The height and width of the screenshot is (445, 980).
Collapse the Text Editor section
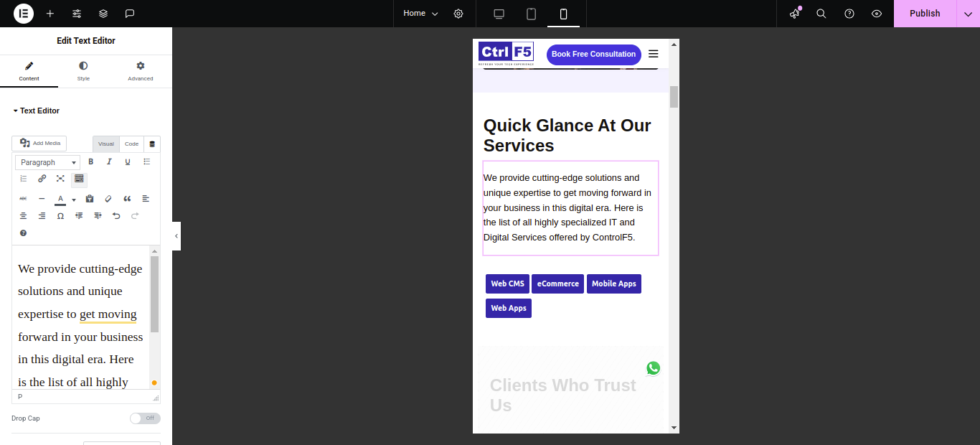36,111
